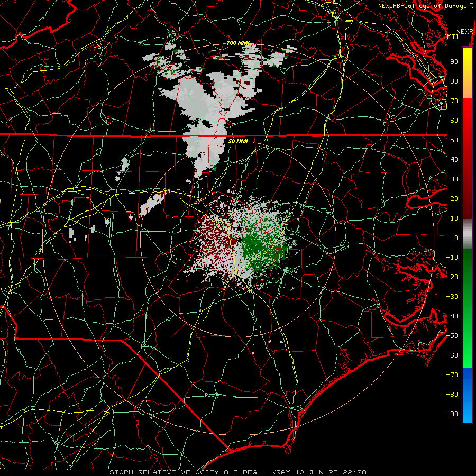Click the "KRAX" radar site identifier
The image size is (476, 476).
click(x=280, y=472)
